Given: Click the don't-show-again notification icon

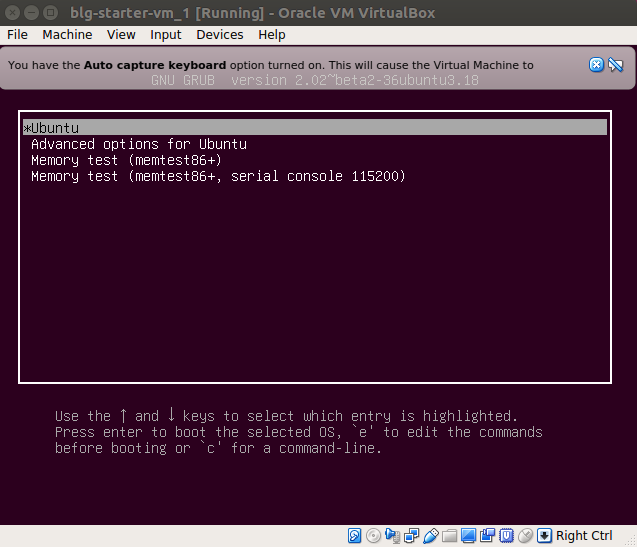Looking at the screenshot, I should 615,65.
